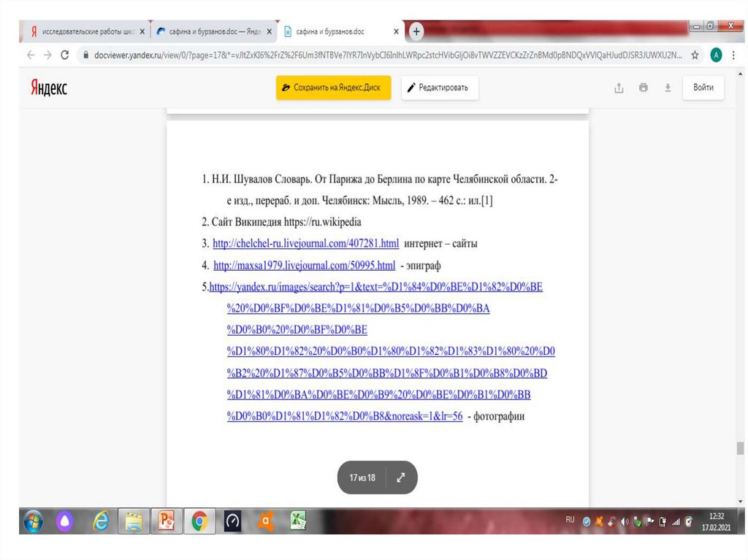
Task: Expand viewer to fullscreen with arrows icon
Action: tap(401, 477)
